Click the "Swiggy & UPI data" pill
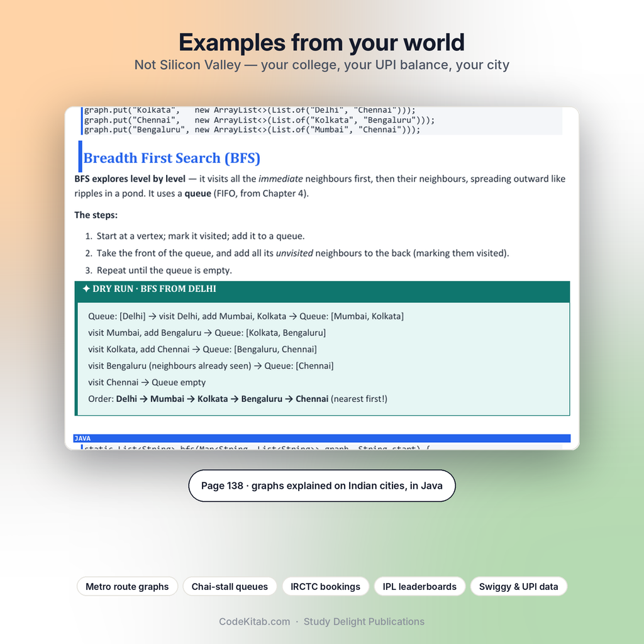 pyautogui.click(x=518, y=586)
